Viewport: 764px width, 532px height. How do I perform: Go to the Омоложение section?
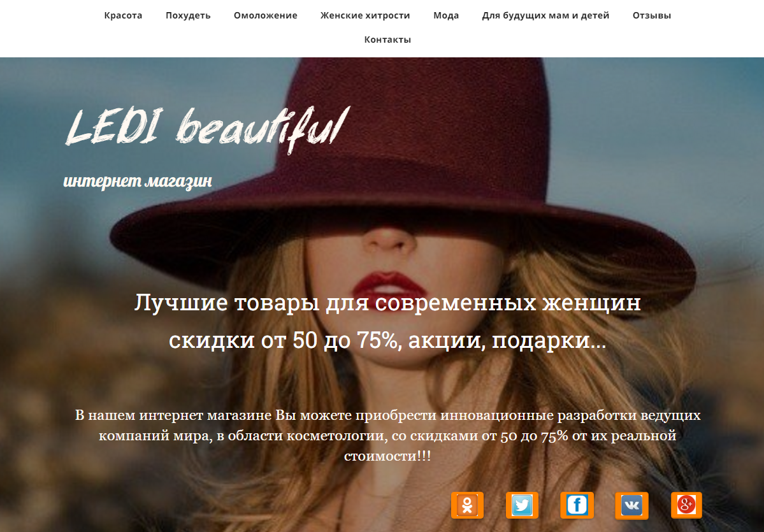[266, 15]
